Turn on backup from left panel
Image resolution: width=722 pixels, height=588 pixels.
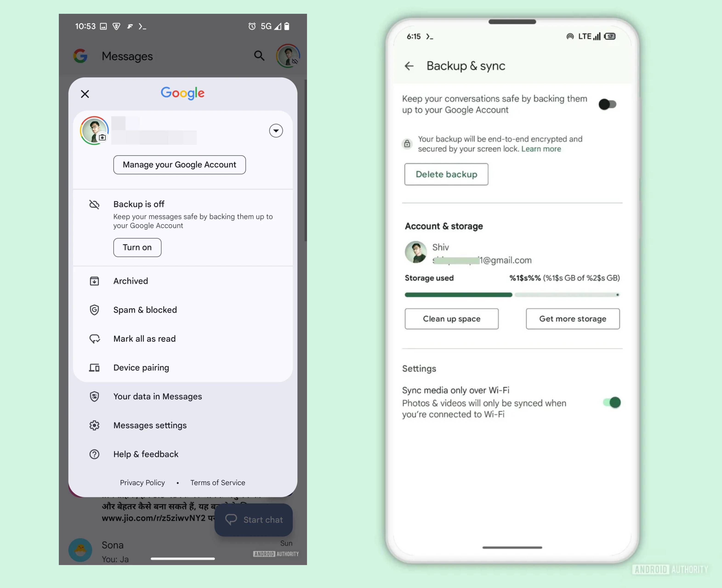[137, 247]
